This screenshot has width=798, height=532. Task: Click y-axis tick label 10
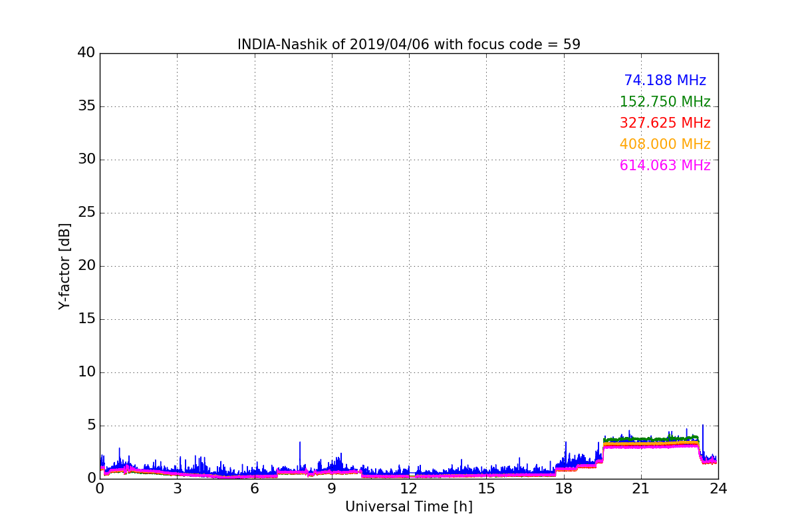coord(86,372)
